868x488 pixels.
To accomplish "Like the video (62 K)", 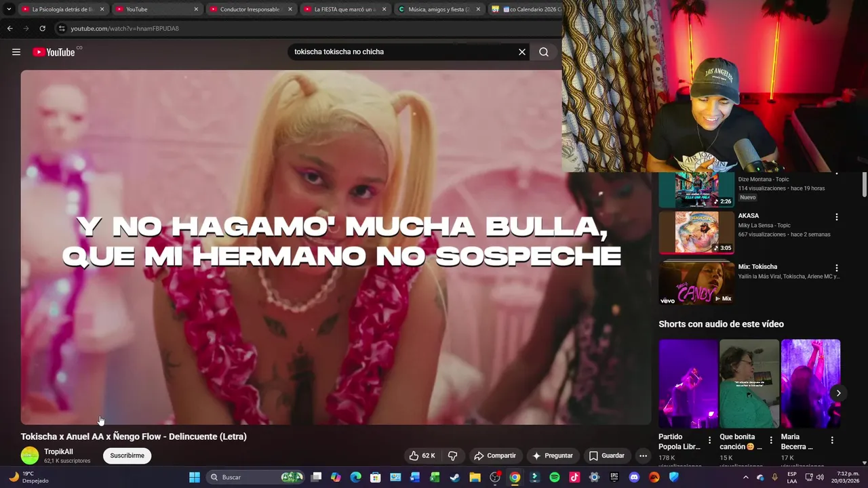I will pos(422,455).
